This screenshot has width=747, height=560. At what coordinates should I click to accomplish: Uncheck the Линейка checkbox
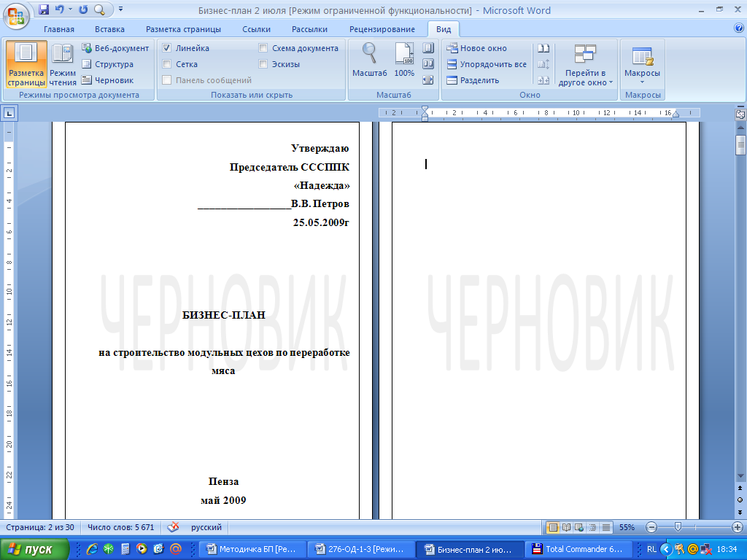pyautogui.click(x=167, y=48)
